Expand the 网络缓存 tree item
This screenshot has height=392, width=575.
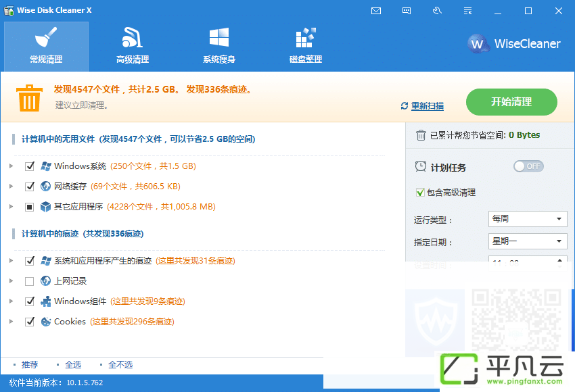[x=11, y=187]
